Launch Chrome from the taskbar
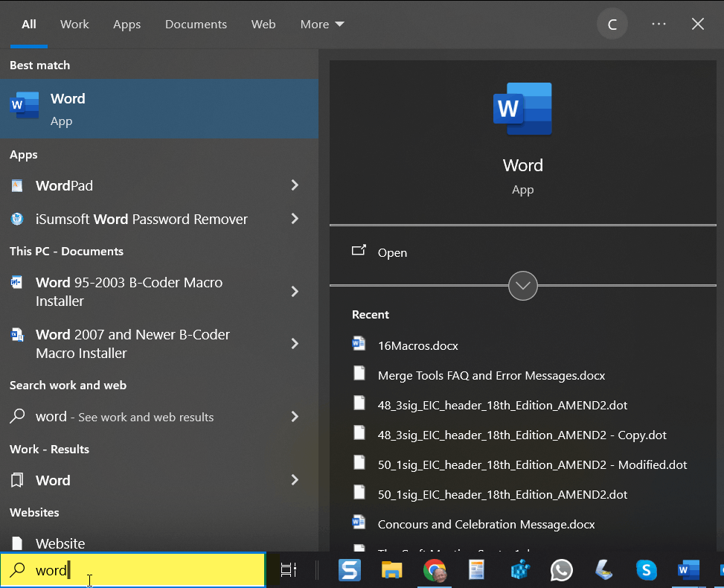 [435, 570]
